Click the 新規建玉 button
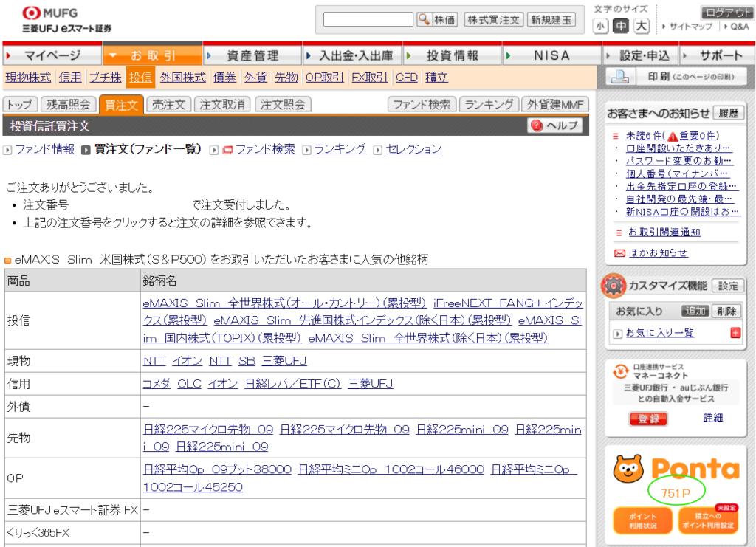Viewport: 756px width, 547px height. click(x=551, y=20)
